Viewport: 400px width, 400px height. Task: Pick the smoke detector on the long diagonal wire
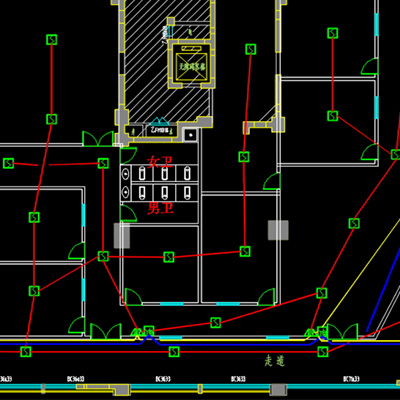point(354,223)
